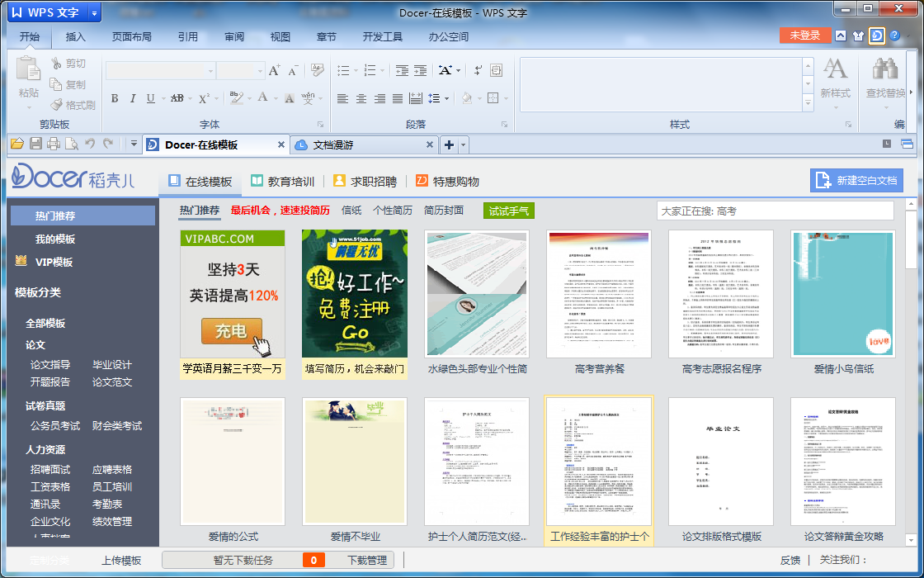Click the print icon in quick access toolbar

(54, 144)
